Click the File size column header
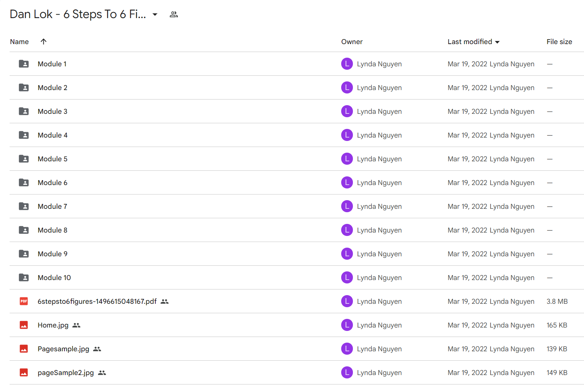Image resolution: width=584 pixels, height=392 pixels. click(559, 42)
